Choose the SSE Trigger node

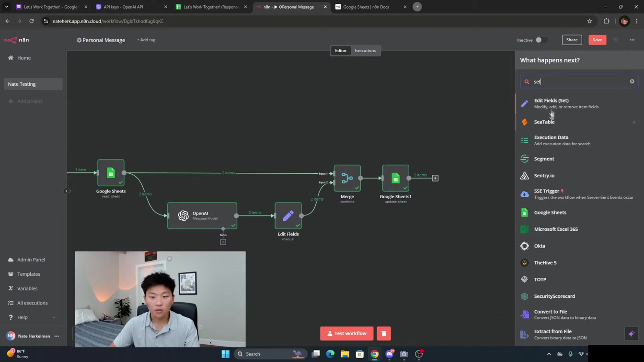point(577,194)
